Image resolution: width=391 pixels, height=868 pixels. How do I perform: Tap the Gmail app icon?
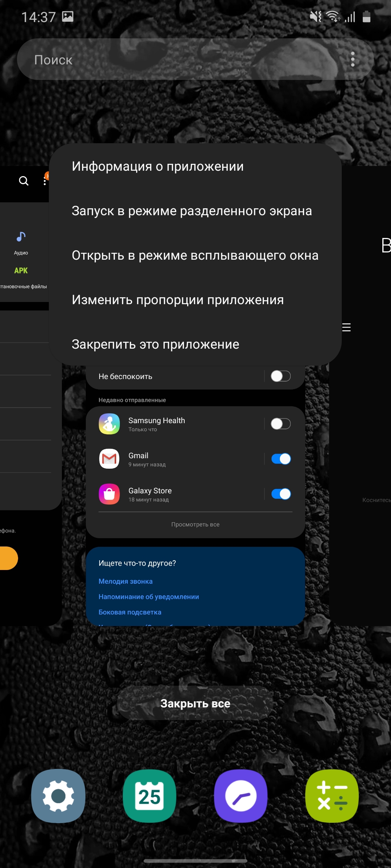pos(109,459)
